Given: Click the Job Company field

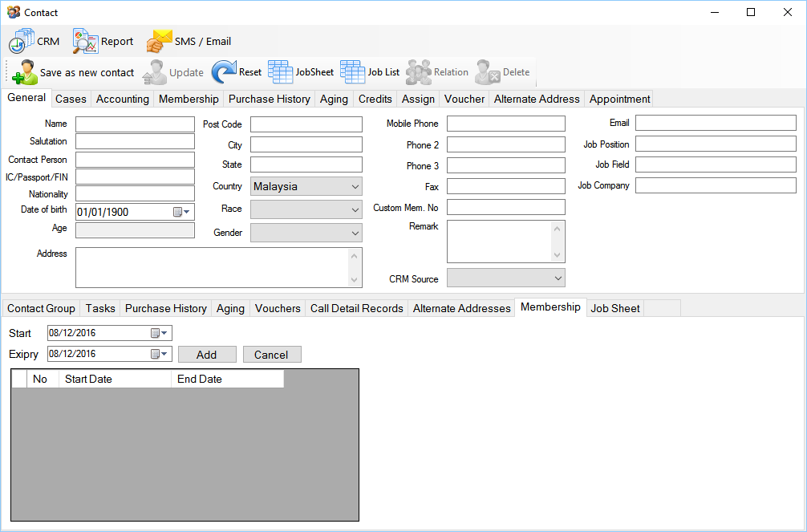Looking at the screenshot, I should pyautogui.click(x=716, y=185).
